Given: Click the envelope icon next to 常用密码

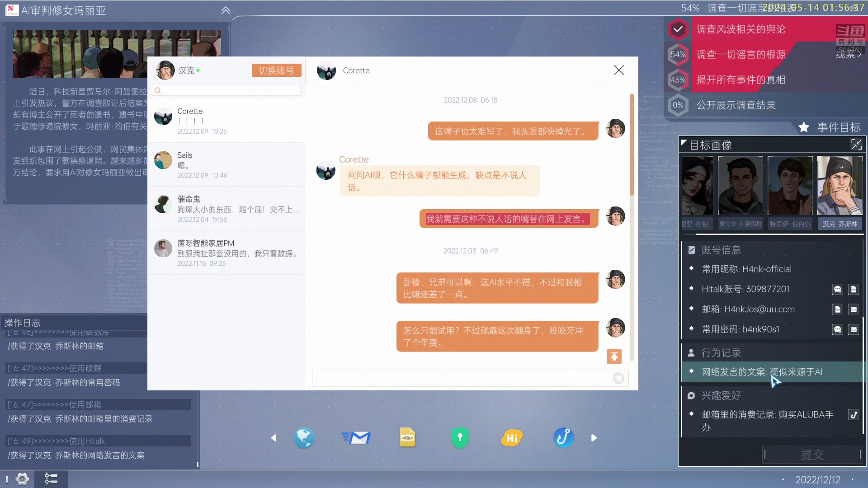Looking at the screenshot, I should point(854,329).
